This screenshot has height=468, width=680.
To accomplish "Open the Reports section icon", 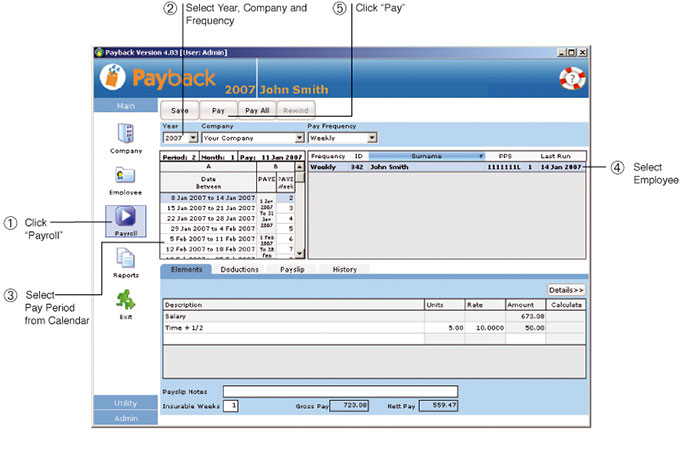I will (x=126, y=259).
